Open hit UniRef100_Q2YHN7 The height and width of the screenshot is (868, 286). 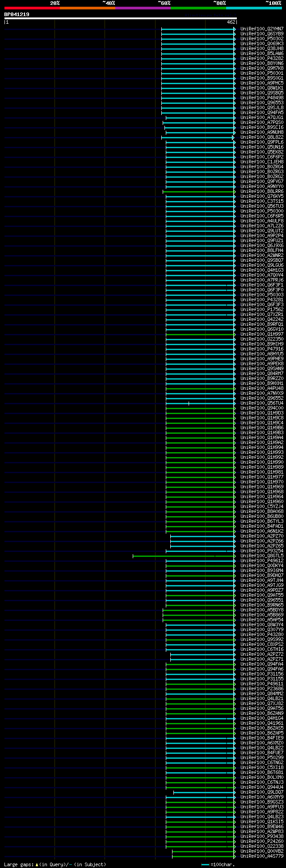262,29
